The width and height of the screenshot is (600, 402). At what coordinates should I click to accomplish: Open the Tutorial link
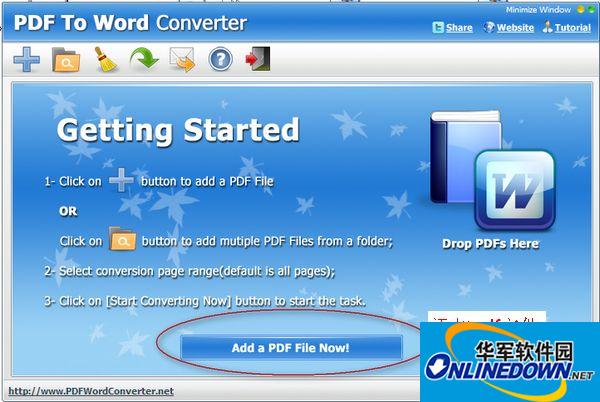(573, 28)
